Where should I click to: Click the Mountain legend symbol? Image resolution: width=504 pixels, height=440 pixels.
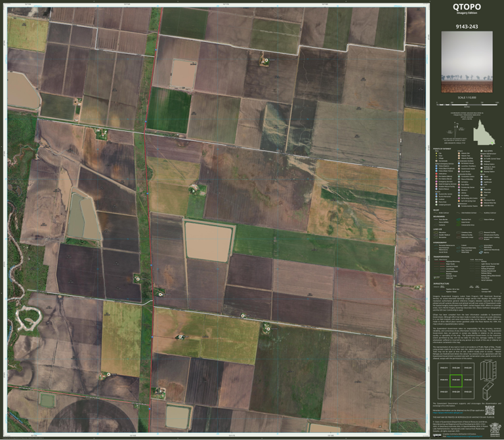click(482, 192)
